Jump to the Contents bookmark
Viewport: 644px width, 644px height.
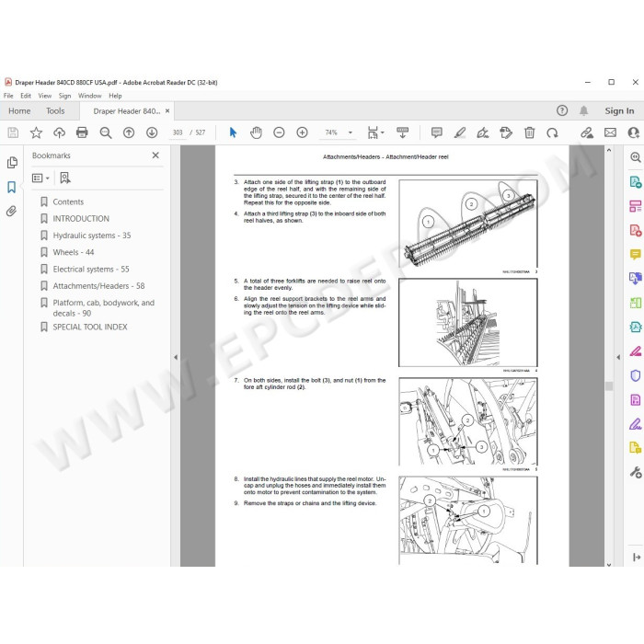click(68, 201)
